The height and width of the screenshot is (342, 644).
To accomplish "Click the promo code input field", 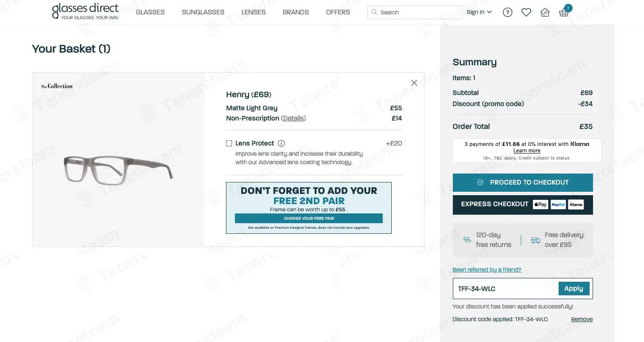I will click(x=506, y=289).
